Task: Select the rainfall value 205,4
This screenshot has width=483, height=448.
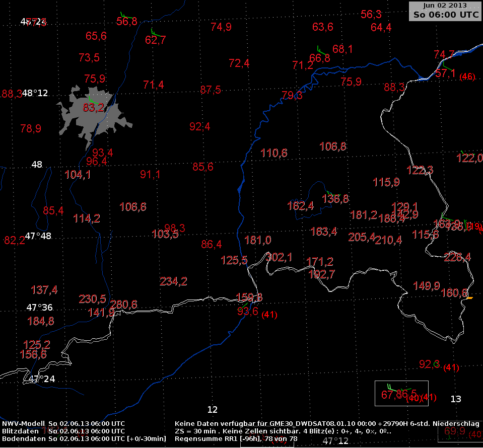Action: click(361, 237)
